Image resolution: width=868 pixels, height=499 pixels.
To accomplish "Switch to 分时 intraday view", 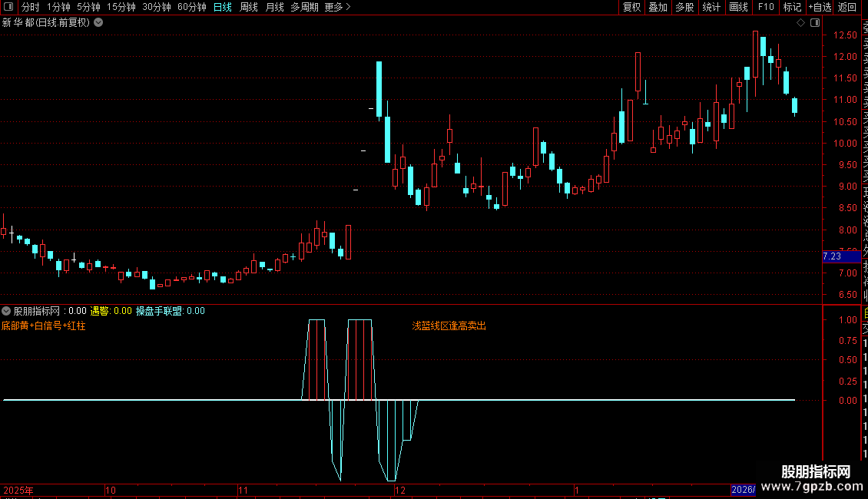I will [x=31, y=7].
